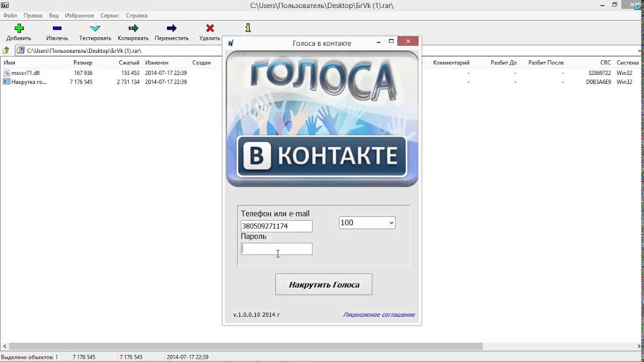Click the Пароль password field
Screen dimensions: 644x362
coord(276,249)
